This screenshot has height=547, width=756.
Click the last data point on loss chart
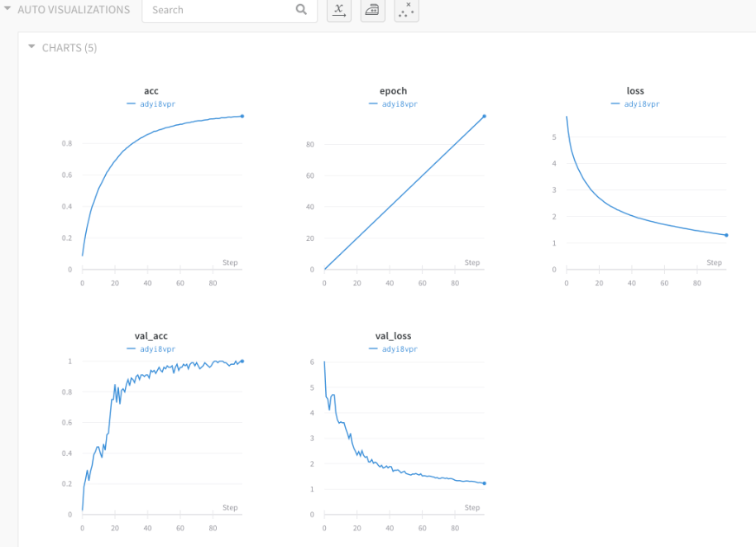pyautogui.click(x=726, y=235)
